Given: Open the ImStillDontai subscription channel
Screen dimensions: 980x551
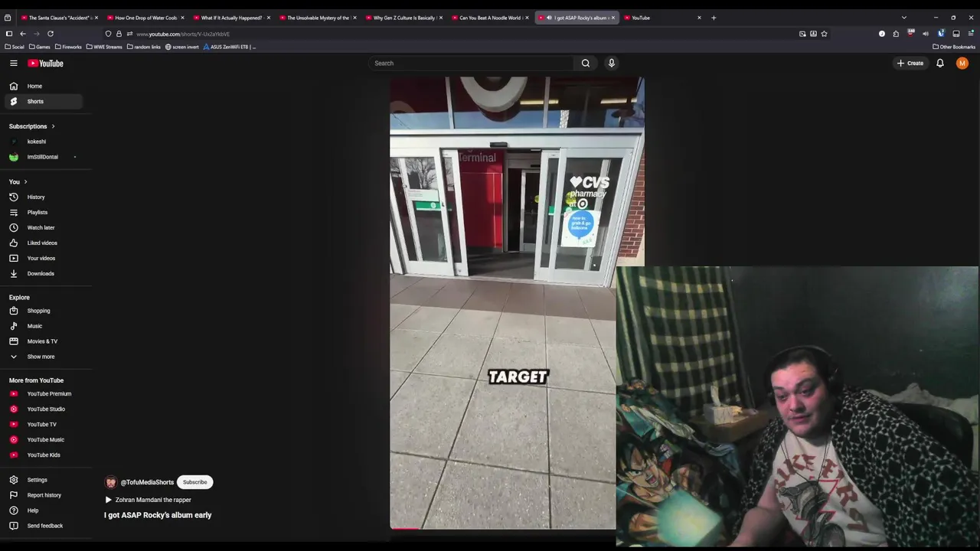Looking at the screenshot, I should pyautogui.click(x=44, y=157).
